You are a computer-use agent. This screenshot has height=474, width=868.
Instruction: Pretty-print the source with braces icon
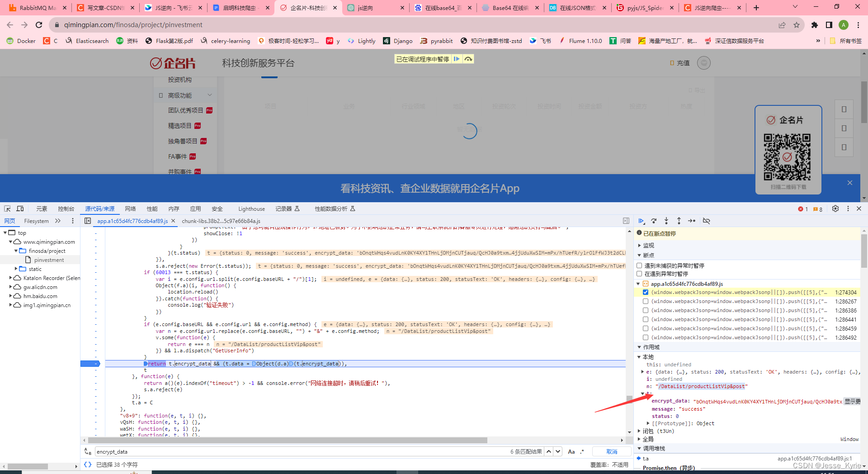[x=88, y=465]
